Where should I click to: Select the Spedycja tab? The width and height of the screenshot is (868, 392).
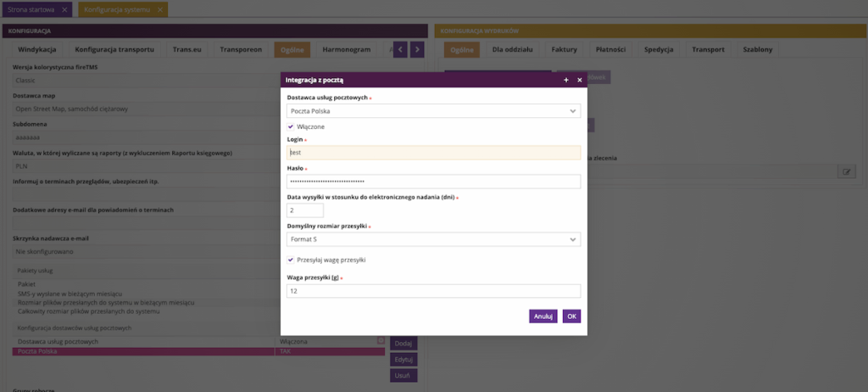coord(659,49)
